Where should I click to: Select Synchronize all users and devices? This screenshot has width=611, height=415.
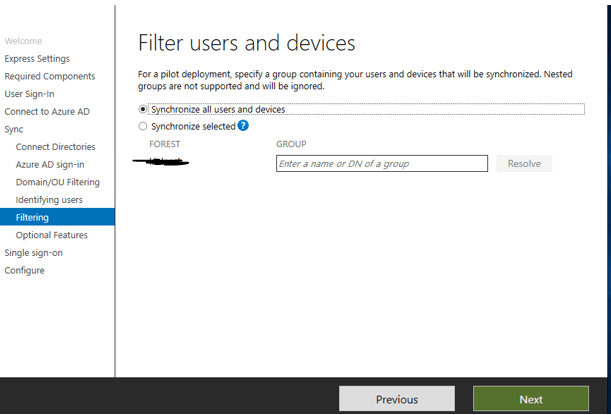(143, 109)
